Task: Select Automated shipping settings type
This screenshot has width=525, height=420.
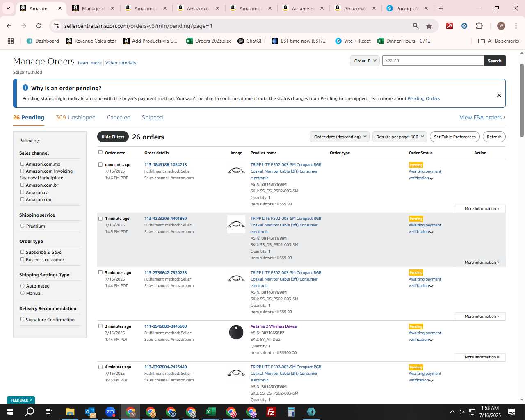Action: (22, 285)
